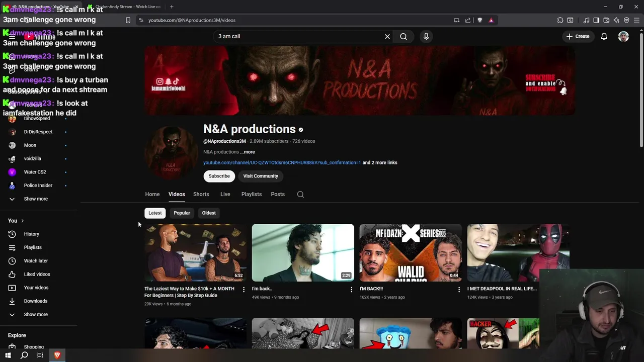View site settings icon in address bar
This screenshot has width=644, height=362.
[141, 20]
